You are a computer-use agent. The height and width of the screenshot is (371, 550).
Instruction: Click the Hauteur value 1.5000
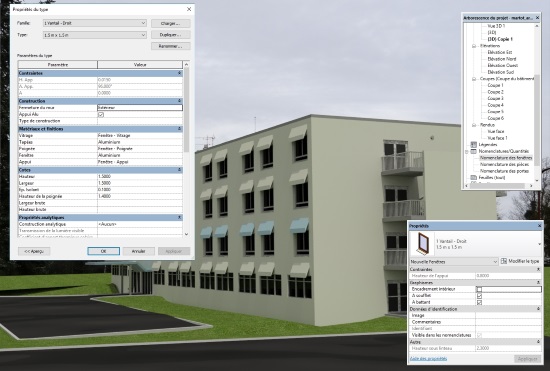pos(140,176)
